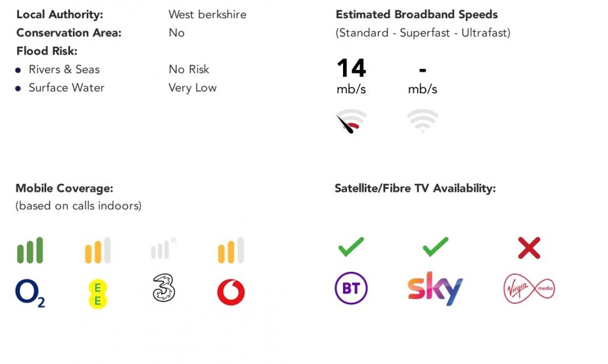Click the Estimated Broadband Speeds heading
Viewport: 608px width, 364px height.
coord(416,15)
